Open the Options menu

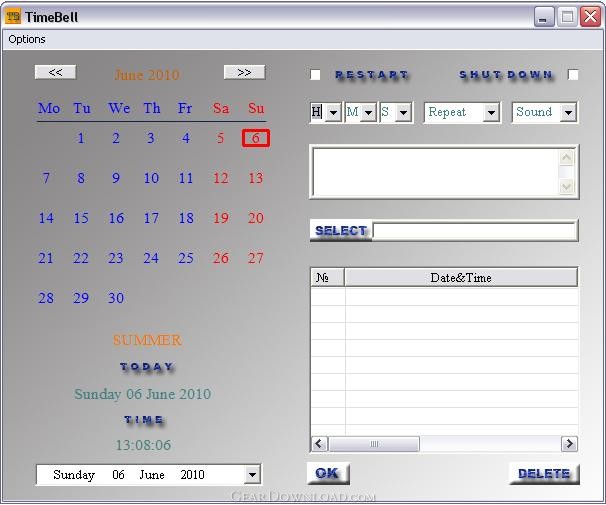click(27, 39)
